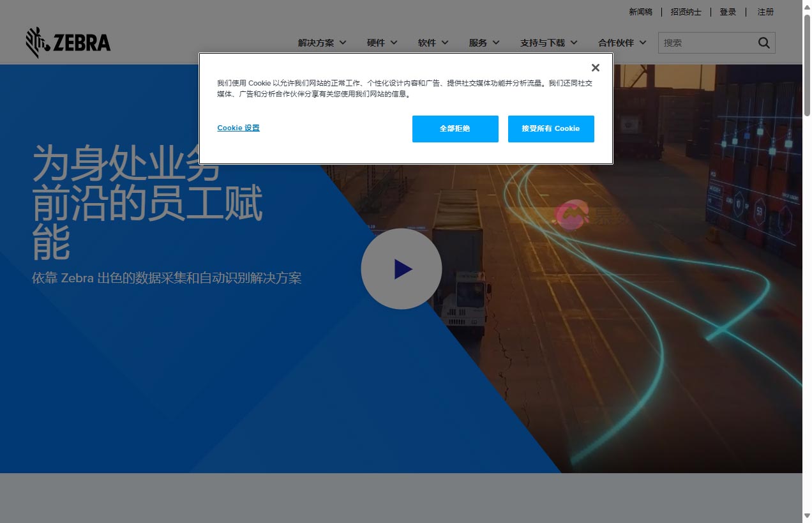This screenshot has height=523, width=812.
Task: Click 注册 to register
Action: (765, 11)
